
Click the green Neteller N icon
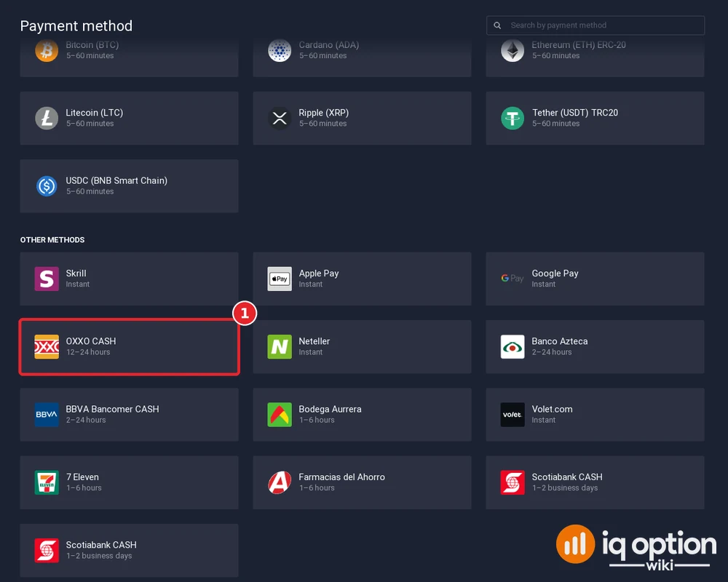coord(280,347)
